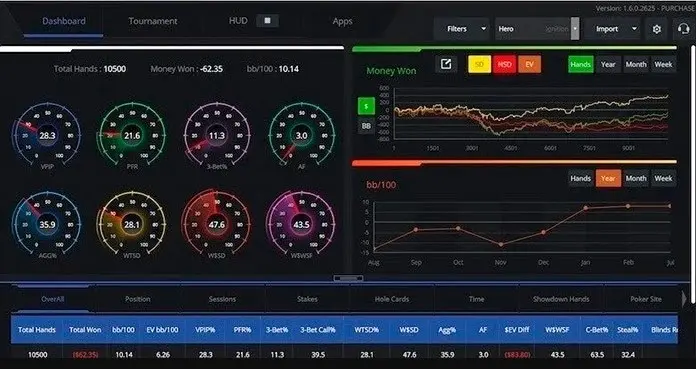Select the Stakes report tab
The width and height of the screenshot is (696, 369).
click(x=307, y=299)
